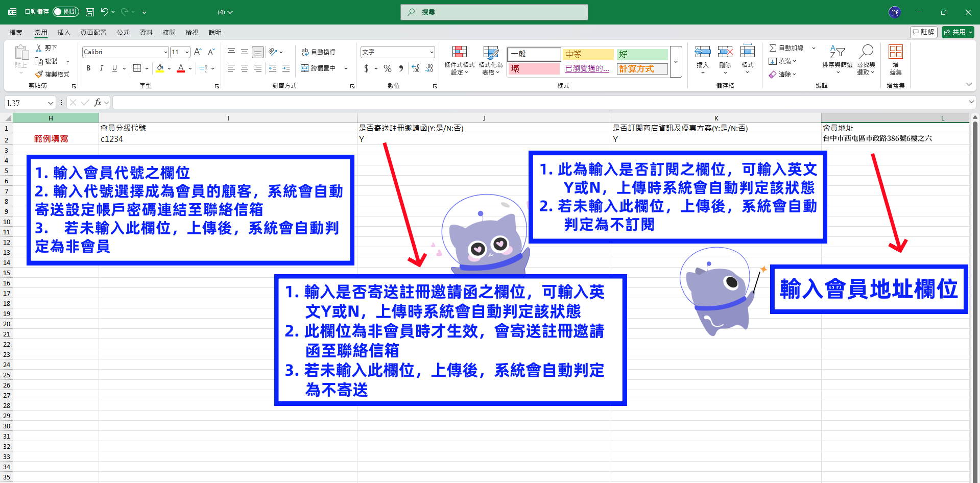The image size is (980, 483).
Task: Click the comma style icon
Action: [401, 68]
